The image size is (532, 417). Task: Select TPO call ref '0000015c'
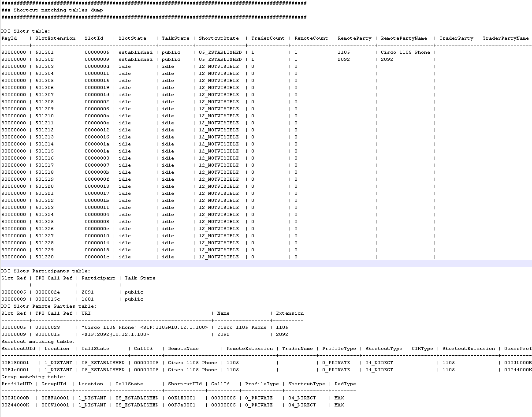coord(48,299)
